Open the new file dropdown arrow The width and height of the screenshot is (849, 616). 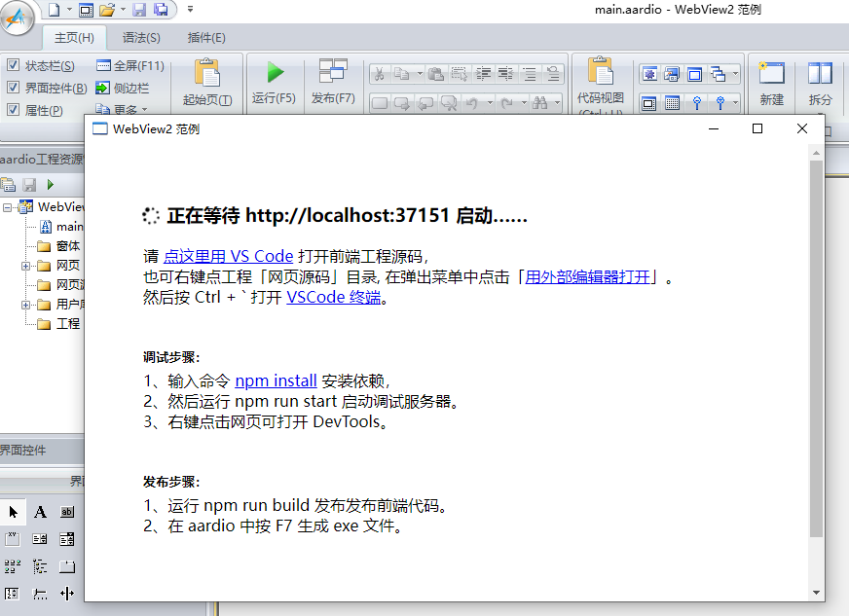tap(69, 9)
